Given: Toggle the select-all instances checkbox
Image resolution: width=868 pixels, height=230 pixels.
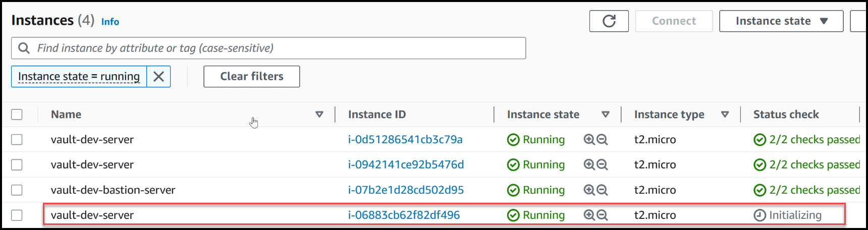Looking at the screenshot, I should pyautogui.click(x=17, y=114).
